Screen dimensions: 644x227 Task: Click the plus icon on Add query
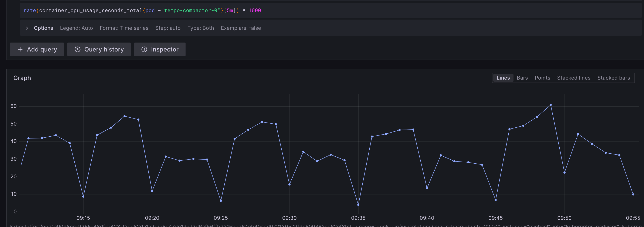pyautogui.click(x=20, y=50)
